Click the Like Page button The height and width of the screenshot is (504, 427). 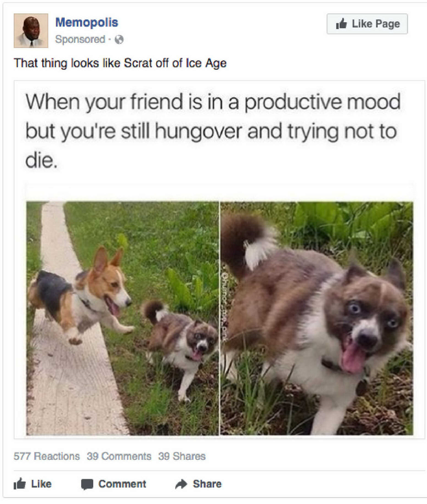coord(367,24)
